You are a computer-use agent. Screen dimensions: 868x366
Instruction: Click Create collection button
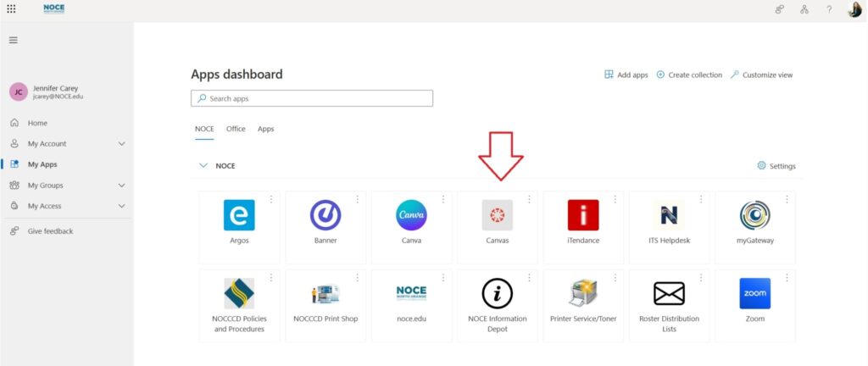(x=689, y=75)
